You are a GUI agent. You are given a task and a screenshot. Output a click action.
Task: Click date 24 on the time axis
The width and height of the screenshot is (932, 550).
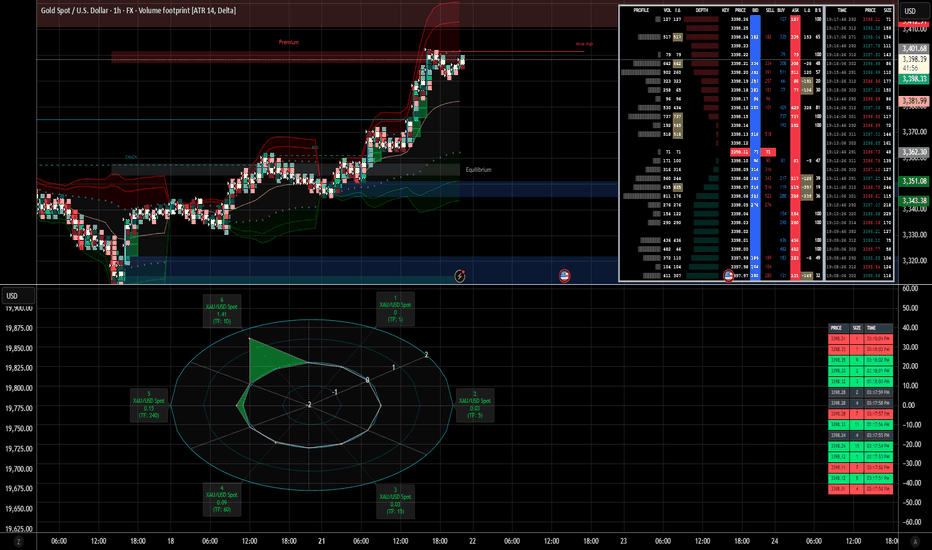pos(774,541)
